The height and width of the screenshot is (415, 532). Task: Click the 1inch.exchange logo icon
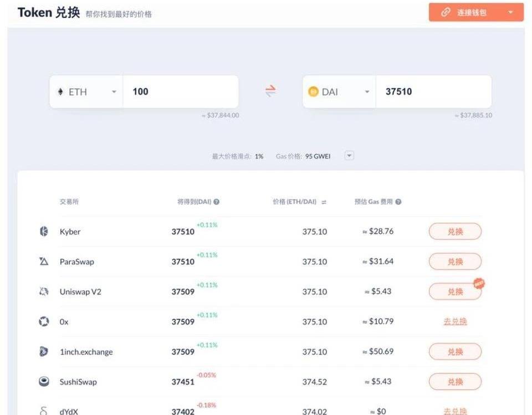click(x=44, y=351)
